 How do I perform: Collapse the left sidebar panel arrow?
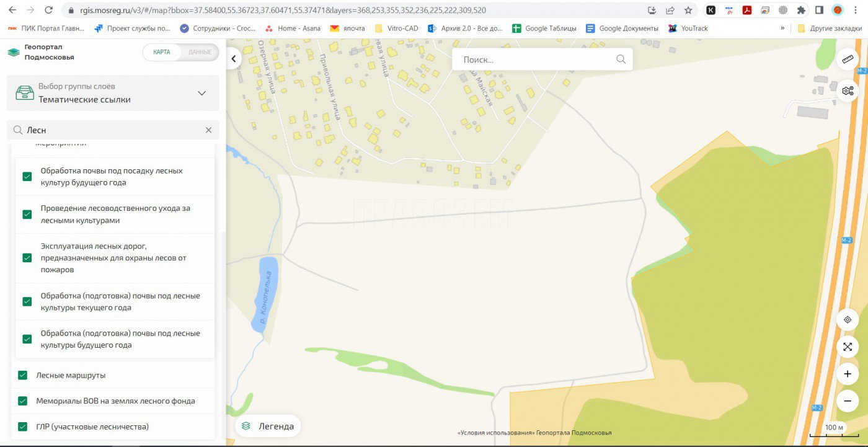[234, 59]
